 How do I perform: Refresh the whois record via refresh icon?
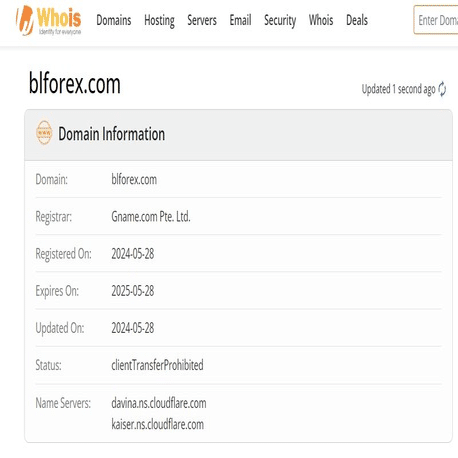tap(442, 89)
